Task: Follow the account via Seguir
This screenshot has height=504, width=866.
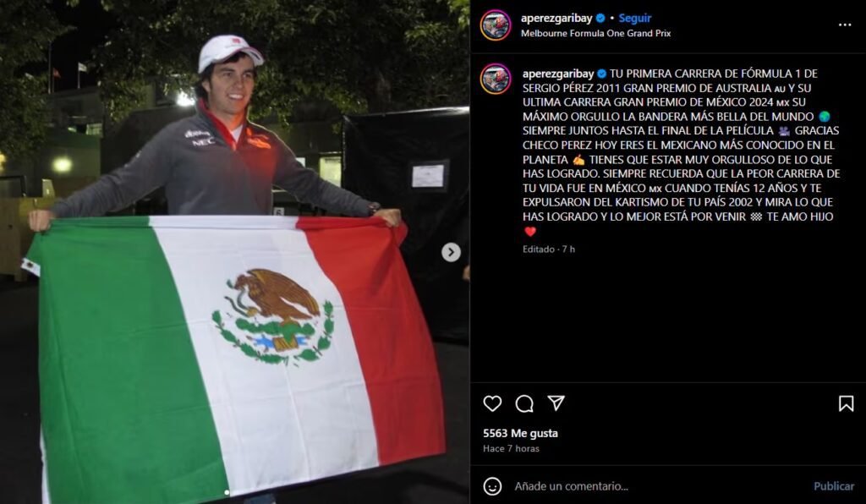Action: [x=634, y=19]
